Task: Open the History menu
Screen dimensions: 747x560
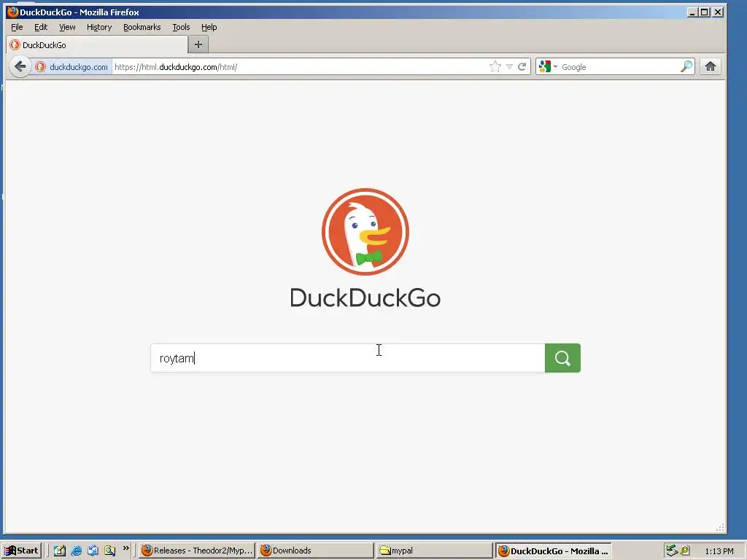Action: pyautogui.click(x=99, y=27)
